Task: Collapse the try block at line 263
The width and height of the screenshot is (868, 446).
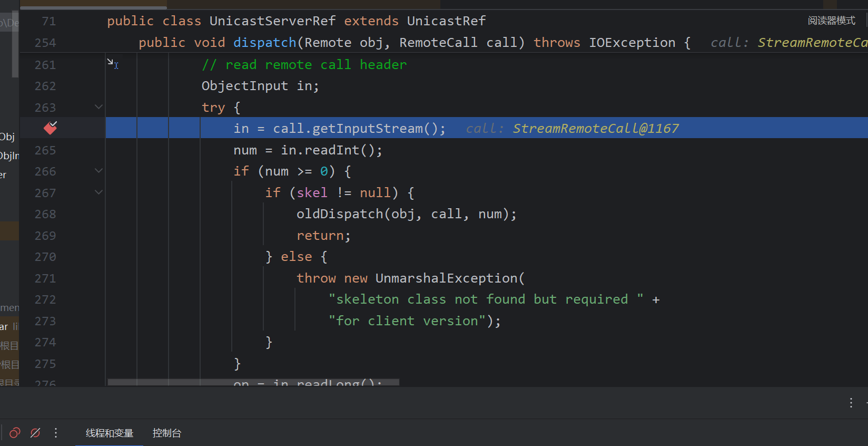Action: (x=98, y=107)
